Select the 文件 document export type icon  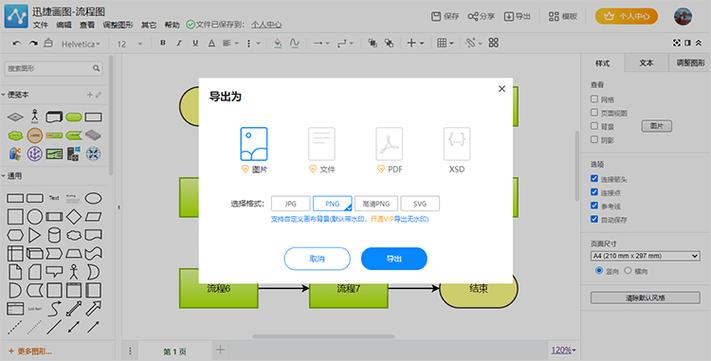(x=321, y=144)
